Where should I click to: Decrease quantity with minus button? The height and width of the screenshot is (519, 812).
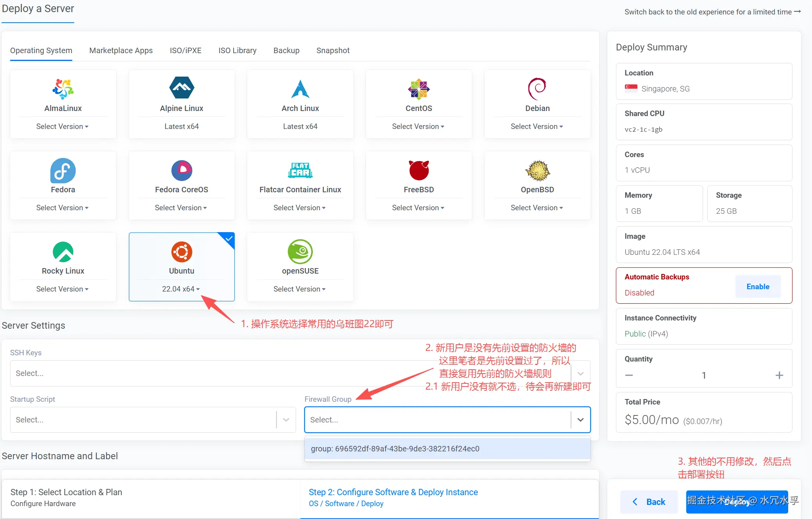click(629, 375)
